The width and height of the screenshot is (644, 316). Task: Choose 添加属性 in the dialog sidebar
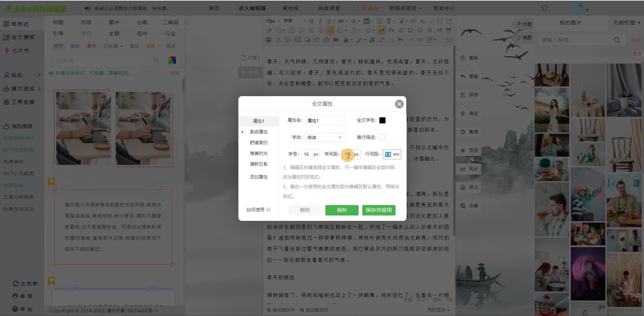pyautogui.click(x=259, y=177)
